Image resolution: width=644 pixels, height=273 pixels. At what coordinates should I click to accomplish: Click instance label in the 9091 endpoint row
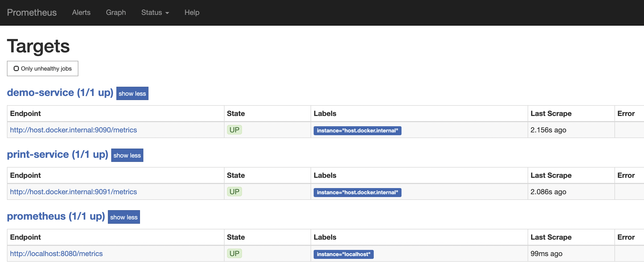(x=357, y=192)
